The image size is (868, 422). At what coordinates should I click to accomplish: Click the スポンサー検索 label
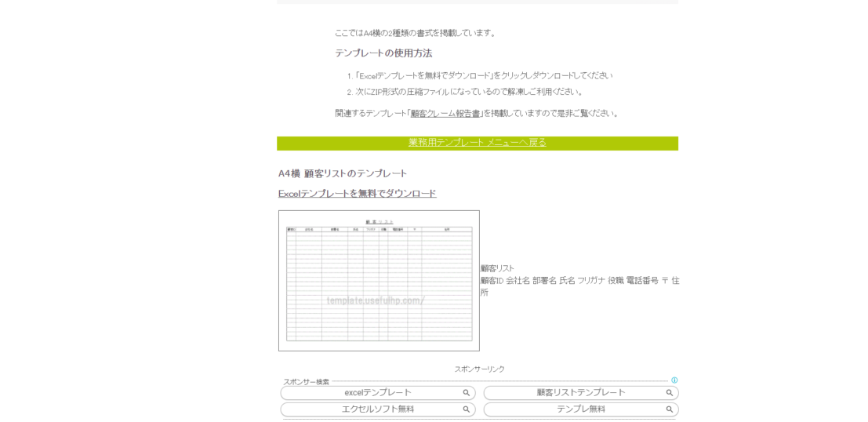point(306,381)
